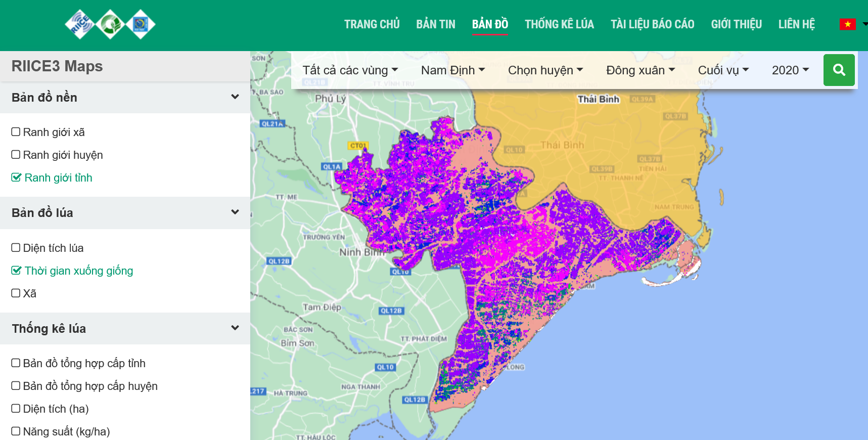Open the Liên hệ link
Viewport: 868px width, 440px height.
[x=796, y=24]
